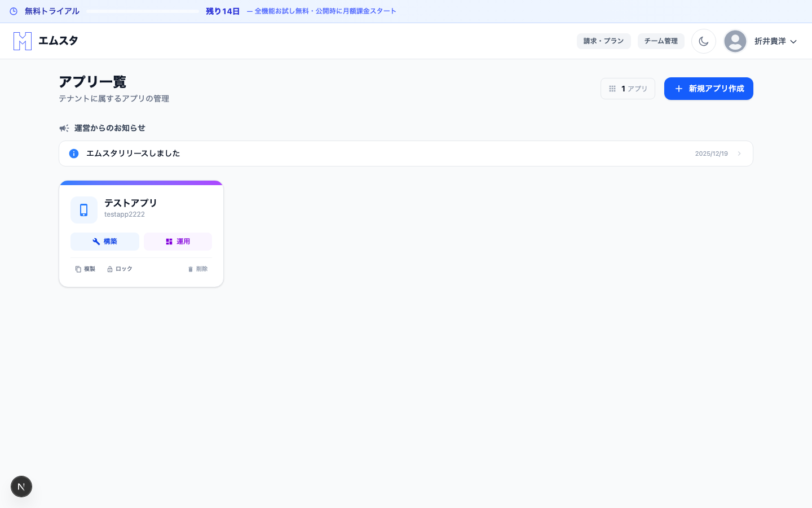Image resolution: width=812 pixels, height=508 pixels.
Task: Click the phone icon on テストアプリ card
Action: (x=84, y=210)
